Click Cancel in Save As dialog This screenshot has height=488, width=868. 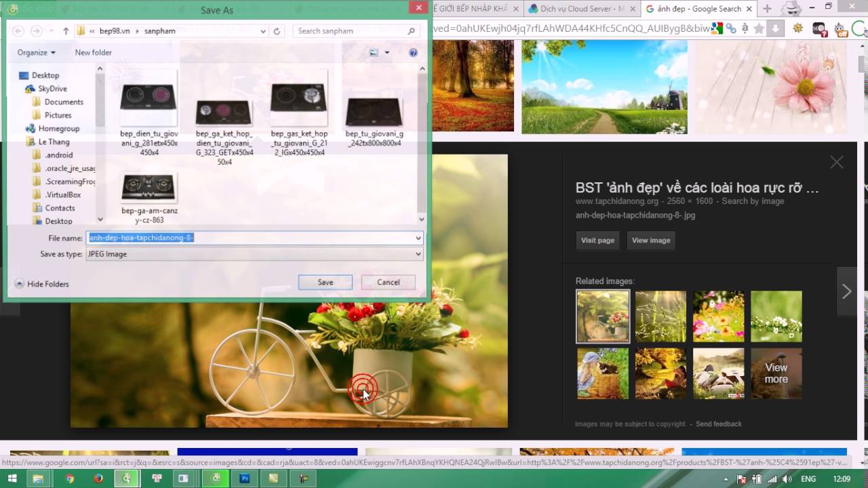pyautogui.click(x=389, y=283)
